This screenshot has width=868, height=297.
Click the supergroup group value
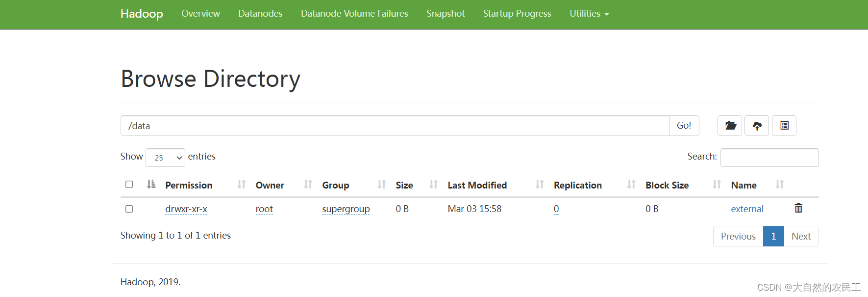pos(346,209)
